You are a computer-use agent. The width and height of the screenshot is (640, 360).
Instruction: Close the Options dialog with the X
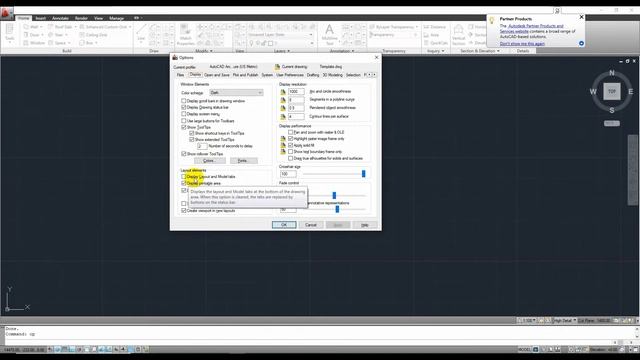pyautogui.click(x=376, y=58)
